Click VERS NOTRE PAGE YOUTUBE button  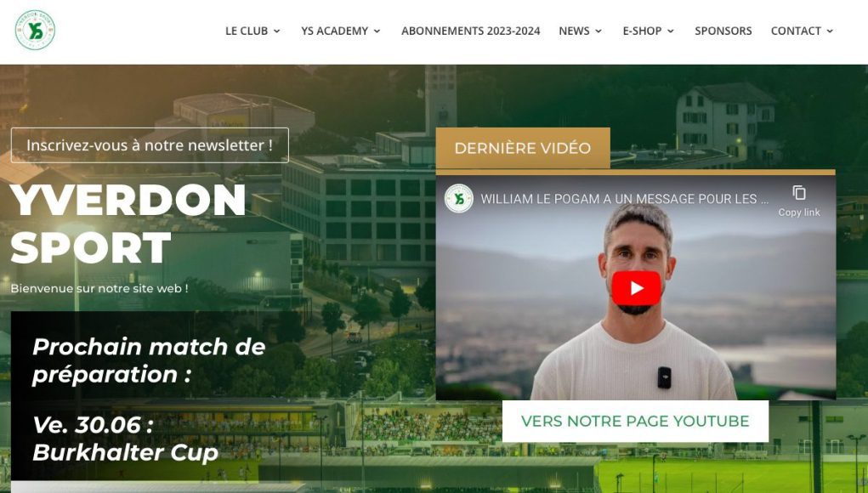pyautogui.click(x=635, y=421)
